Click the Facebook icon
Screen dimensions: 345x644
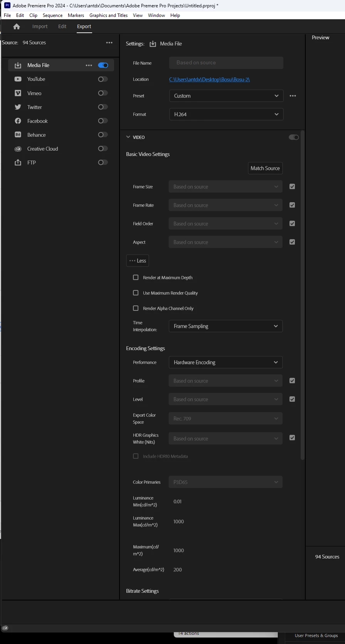point(18,121)
